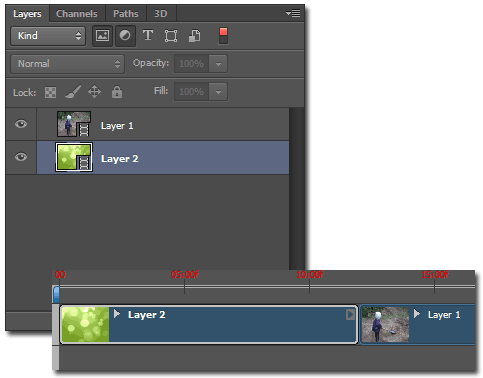The width and height of the screenshot is (483, 378).
Task: Expand Layer 2 clip properties triangle
Action: [x=117, y=314]
